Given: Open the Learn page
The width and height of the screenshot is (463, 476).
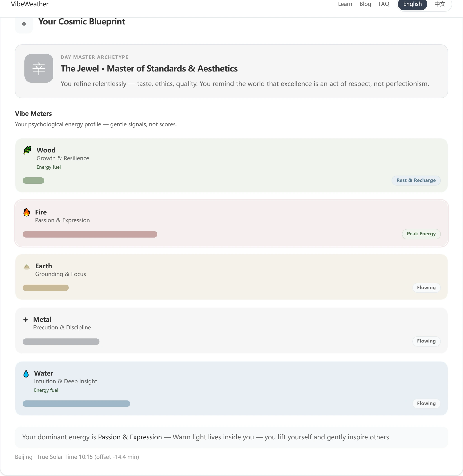Looking at the screenshot, I should 345,4.
